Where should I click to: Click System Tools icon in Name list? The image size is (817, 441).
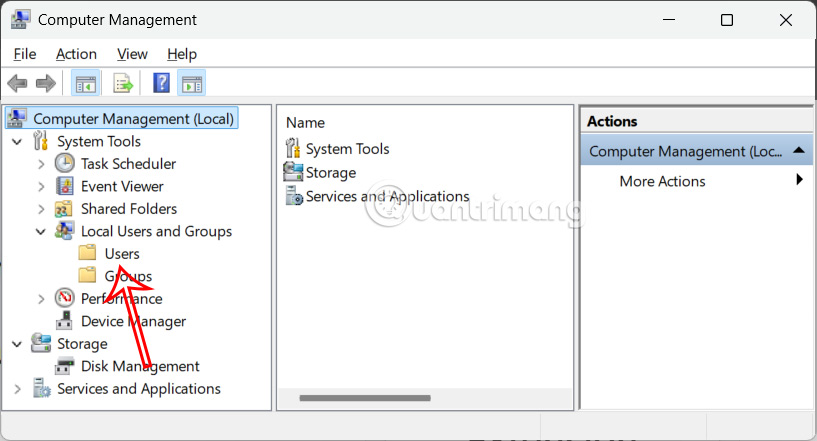pos(293,149)
